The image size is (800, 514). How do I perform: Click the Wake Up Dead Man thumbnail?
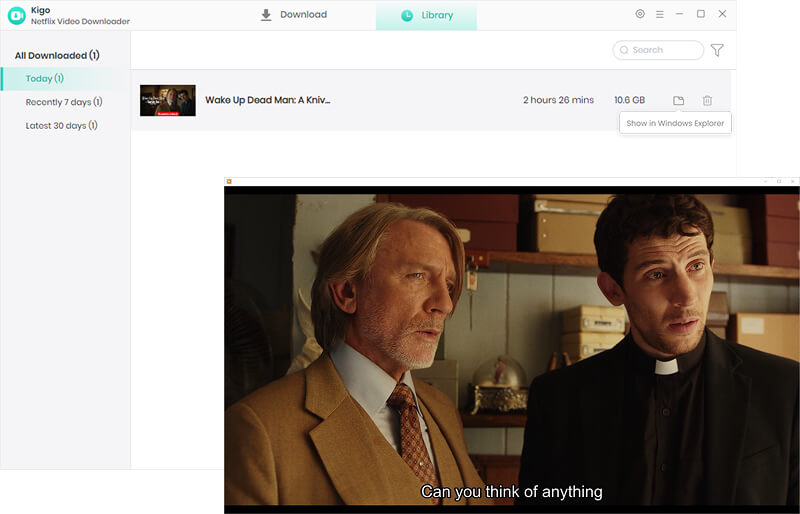click(x=168, y=101)
